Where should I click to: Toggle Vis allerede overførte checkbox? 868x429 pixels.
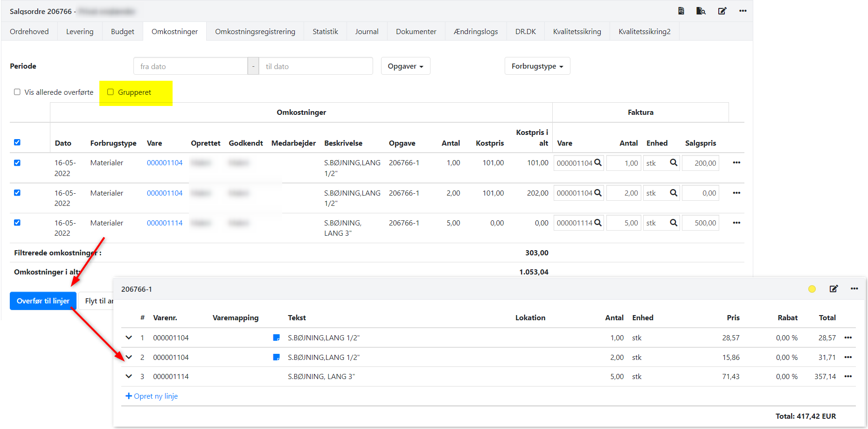point(17,92)
